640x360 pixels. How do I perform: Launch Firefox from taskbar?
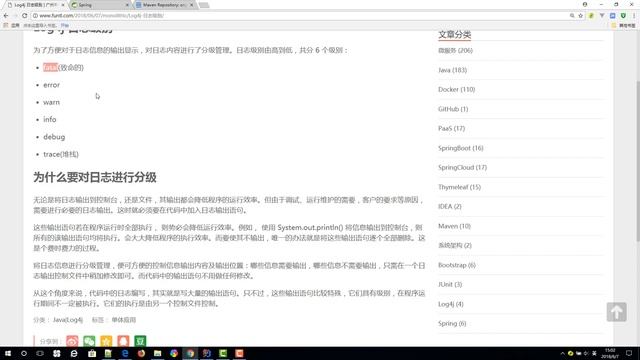[x=141, y=353]
